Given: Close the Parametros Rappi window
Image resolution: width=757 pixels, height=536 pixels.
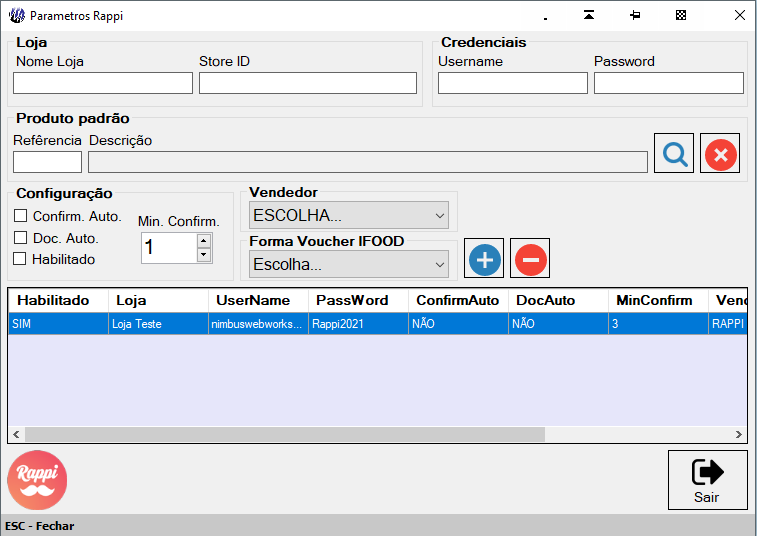Looking at the screenshot, I should point(739,15).
